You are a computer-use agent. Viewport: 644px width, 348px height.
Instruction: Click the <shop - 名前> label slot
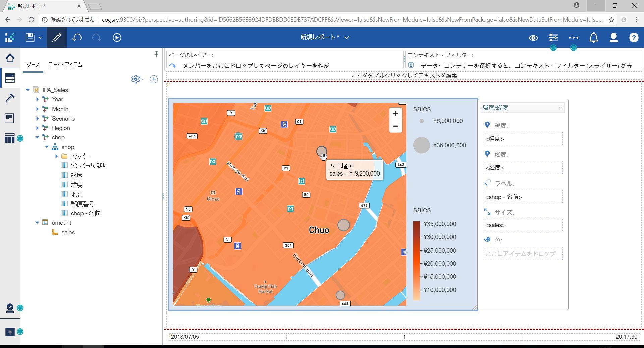523,197
